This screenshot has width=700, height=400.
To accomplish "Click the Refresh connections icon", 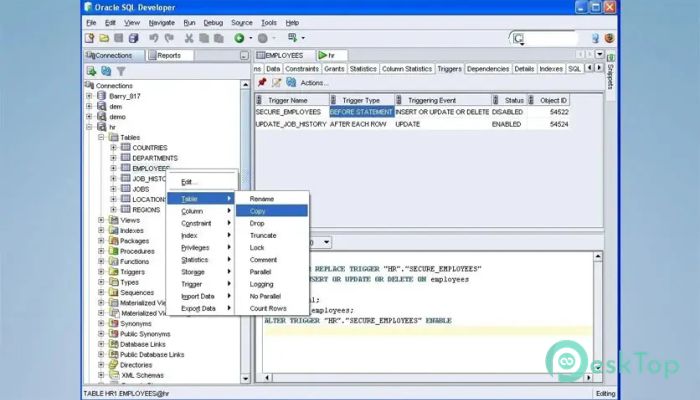I will pyautogui.click(x=106, y=71).
